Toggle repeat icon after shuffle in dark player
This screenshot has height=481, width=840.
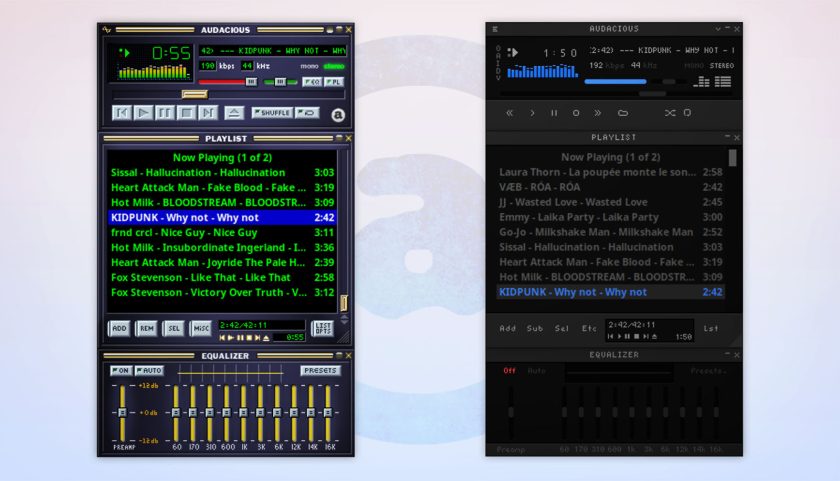(x=687, y=113)
